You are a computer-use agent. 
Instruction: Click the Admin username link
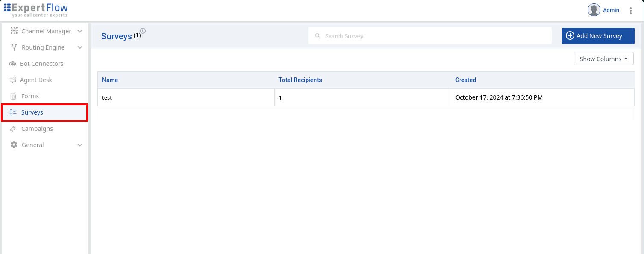pyautogui.click(x=611, y=10)
